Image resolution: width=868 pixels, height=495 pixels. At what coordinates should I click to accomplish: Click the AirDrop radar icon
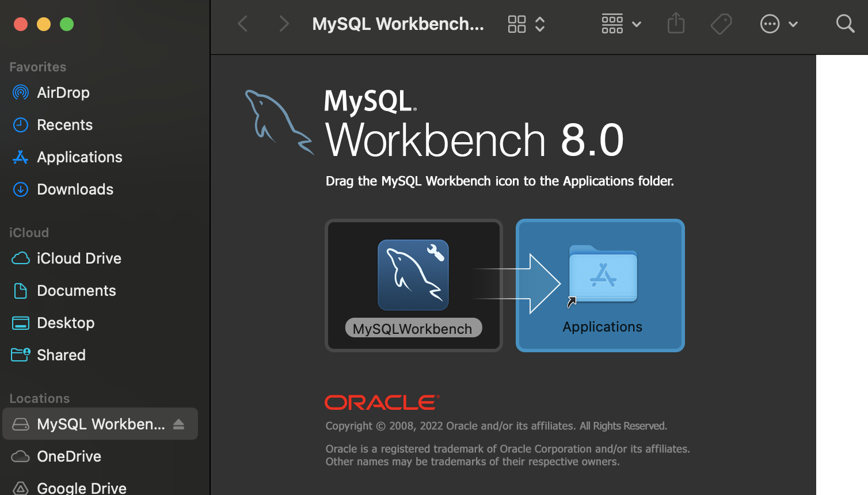coord(21,93)
